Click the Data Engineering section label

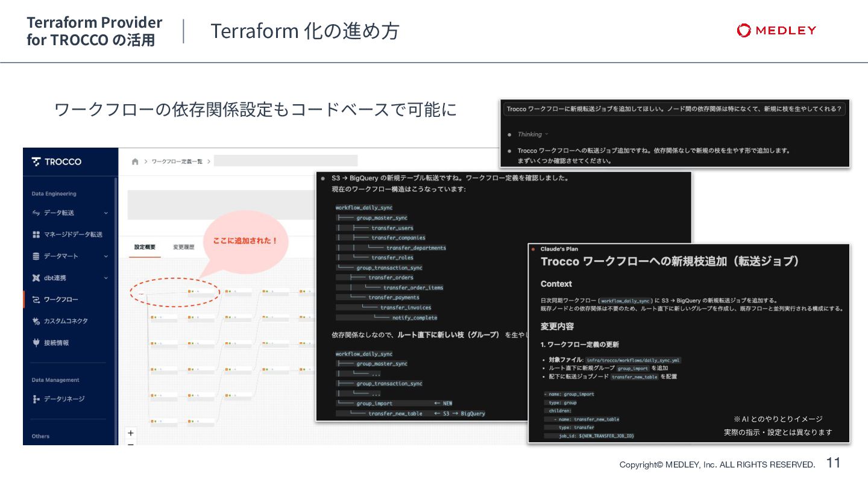click(x=54, y=193)
